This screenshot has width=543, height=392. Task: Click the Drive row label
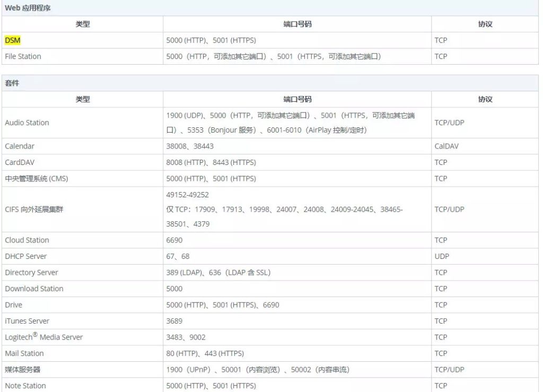14,305
